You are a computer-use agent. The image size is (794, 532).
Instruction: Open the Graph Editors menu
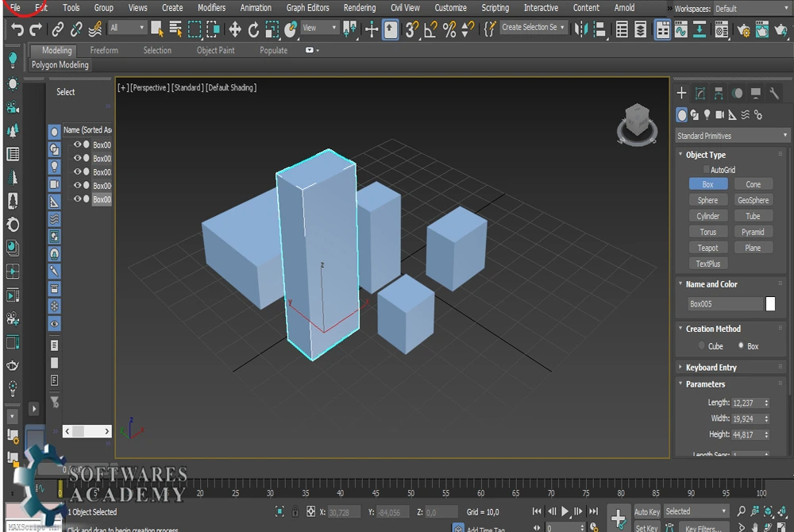(307, 8)
